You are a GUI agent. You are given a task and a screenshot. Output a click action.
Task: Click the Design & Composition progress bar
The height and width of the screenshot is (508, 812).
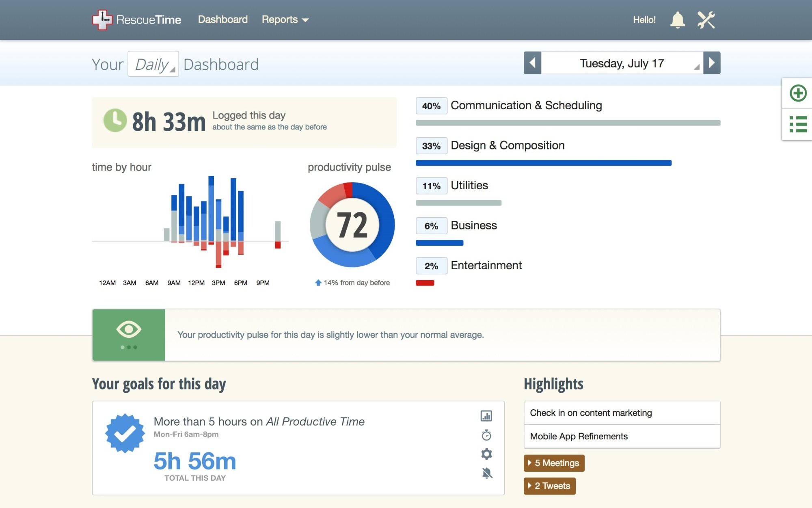tap(543, 162)
